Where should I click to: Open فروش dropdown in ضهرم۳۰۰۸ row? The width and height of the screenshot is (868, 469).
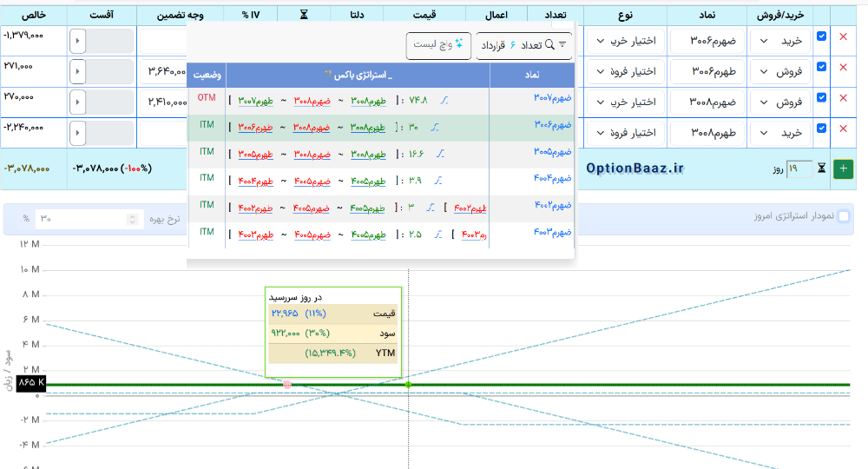(780, 102)
